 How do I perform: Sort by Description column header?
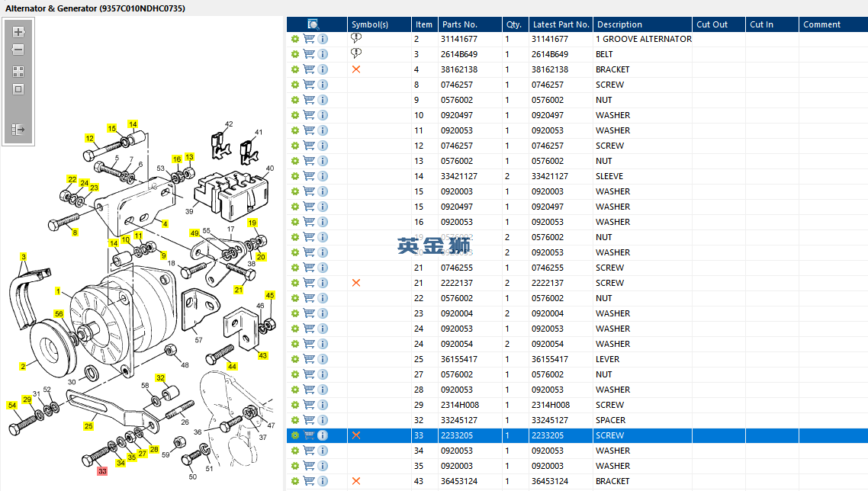click(x=642, y=24)
